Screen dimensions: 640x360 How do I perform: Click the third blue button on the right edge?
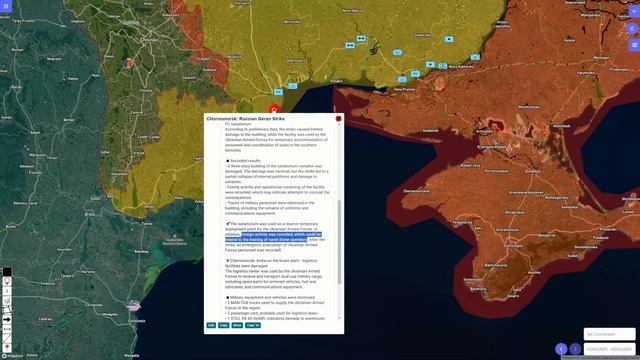pos(634,45)
